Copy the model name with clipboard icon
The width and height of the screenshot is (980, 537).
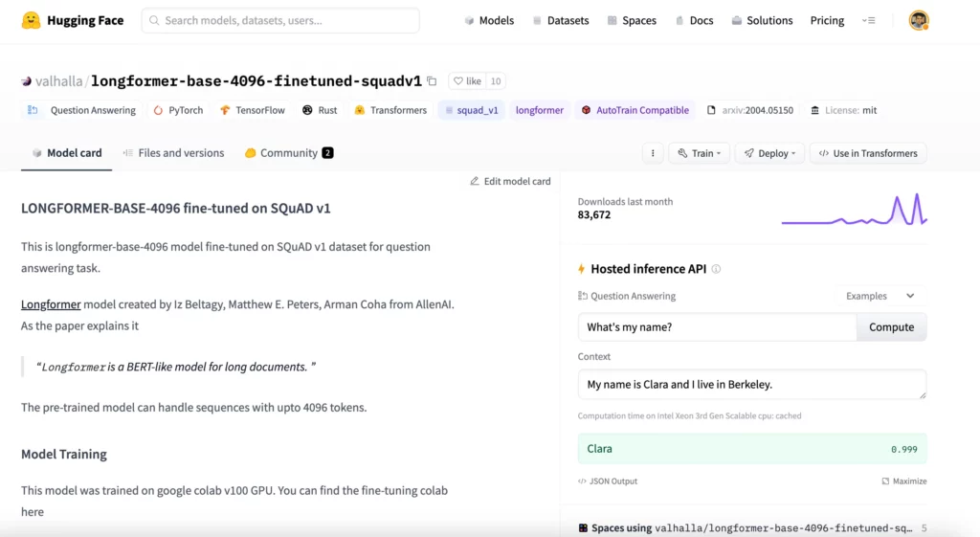click(x=432, y=81)
